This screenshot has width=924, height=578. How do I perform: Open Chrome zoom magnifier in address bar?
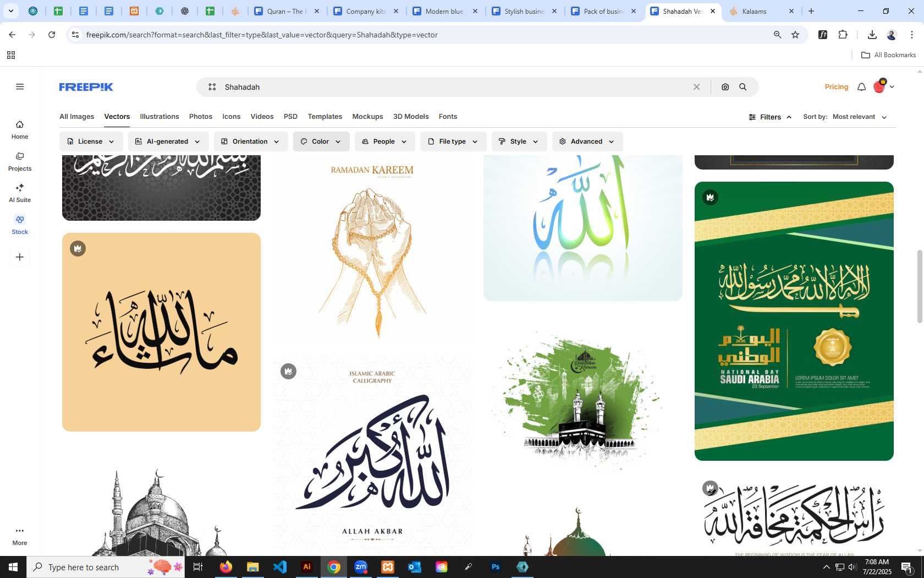[x=777, y=35]
